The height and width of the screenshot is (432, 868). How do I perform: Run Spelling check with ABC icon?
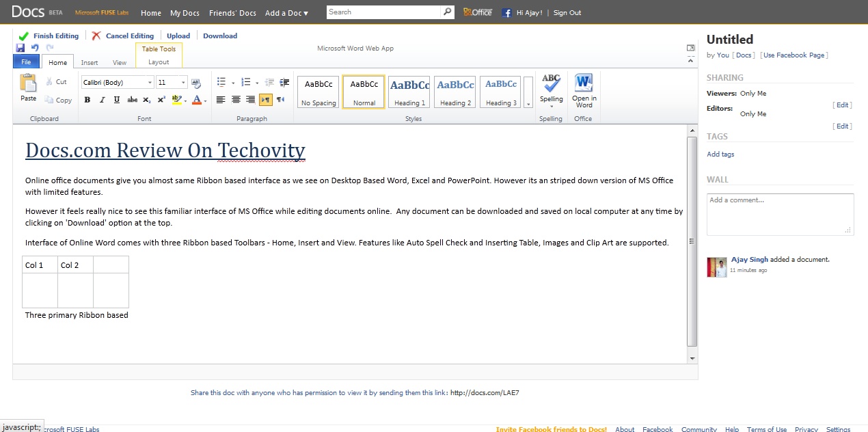[x=551, y=83]
